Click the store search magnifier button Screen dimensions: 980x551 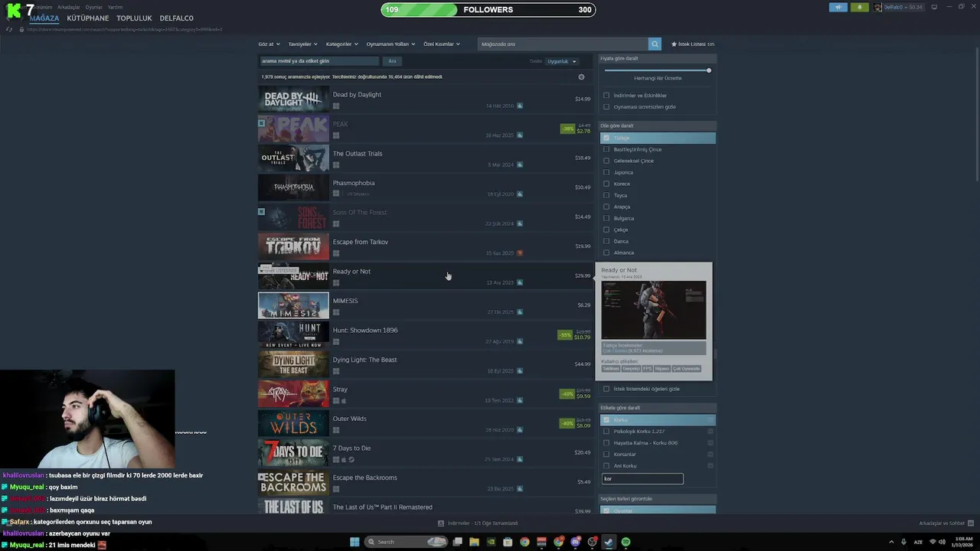(655, 44)
